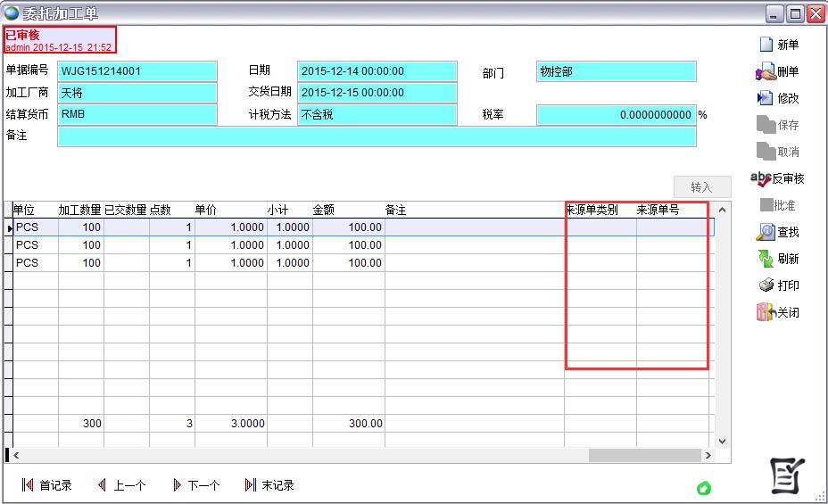Click the horizontal scrollbar right arrow
This screenshot has height=504, width=828.
coord(708,456)
